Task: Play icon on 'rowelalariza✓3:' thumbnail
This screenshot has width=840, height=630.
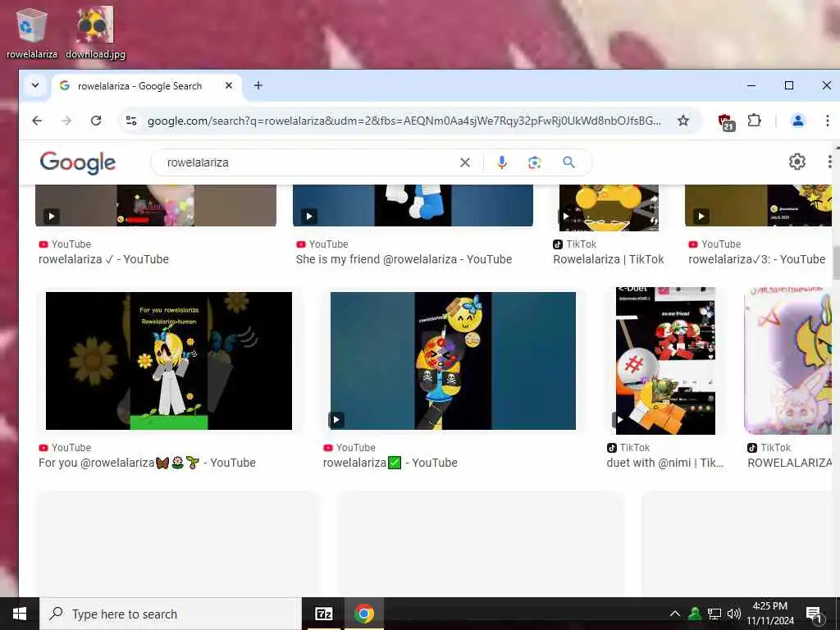Action: (701, 217)
